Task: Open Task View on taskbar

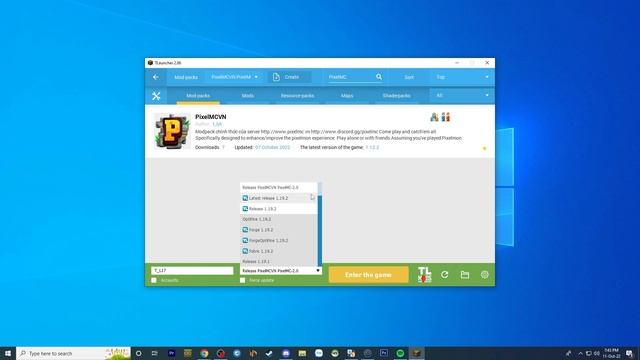Action: pos(155,353)
